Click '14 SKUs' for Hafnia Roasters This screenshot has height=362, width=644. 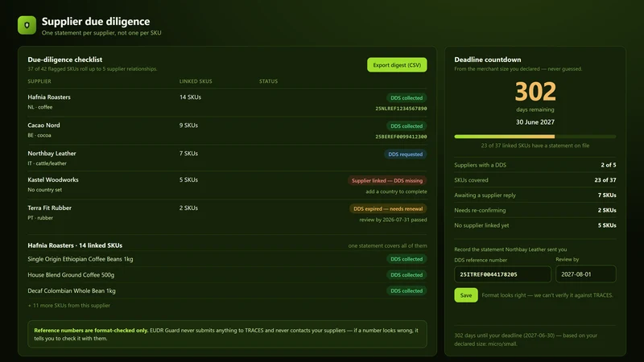[x=190, y=97]
